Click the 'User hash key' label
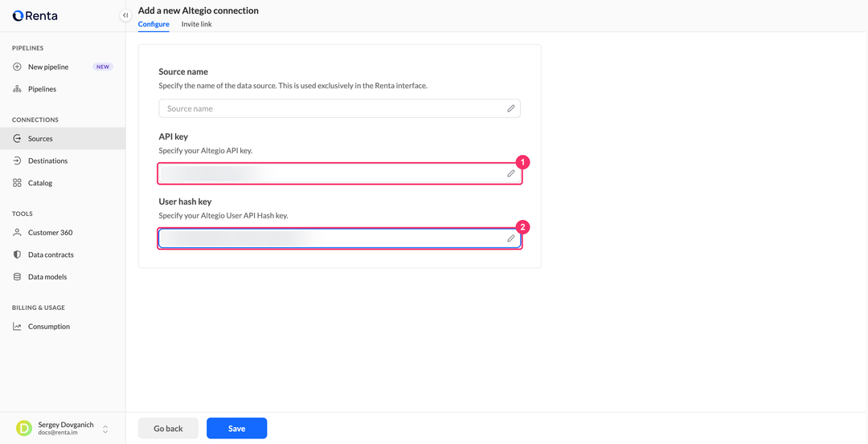The width and height of the screenshot is (868, 444). coord(185,202)
